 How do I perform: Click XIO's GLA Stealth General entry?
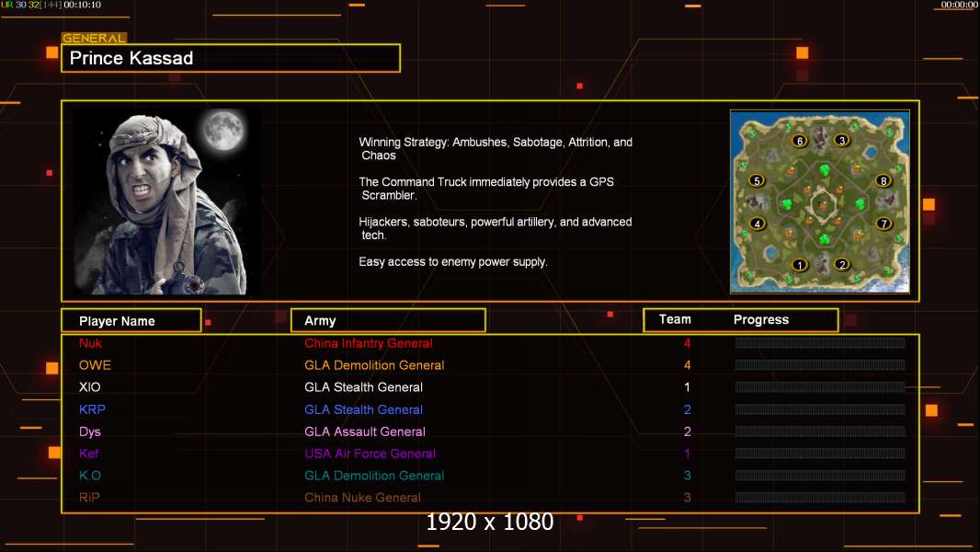[x=363, y=387]
